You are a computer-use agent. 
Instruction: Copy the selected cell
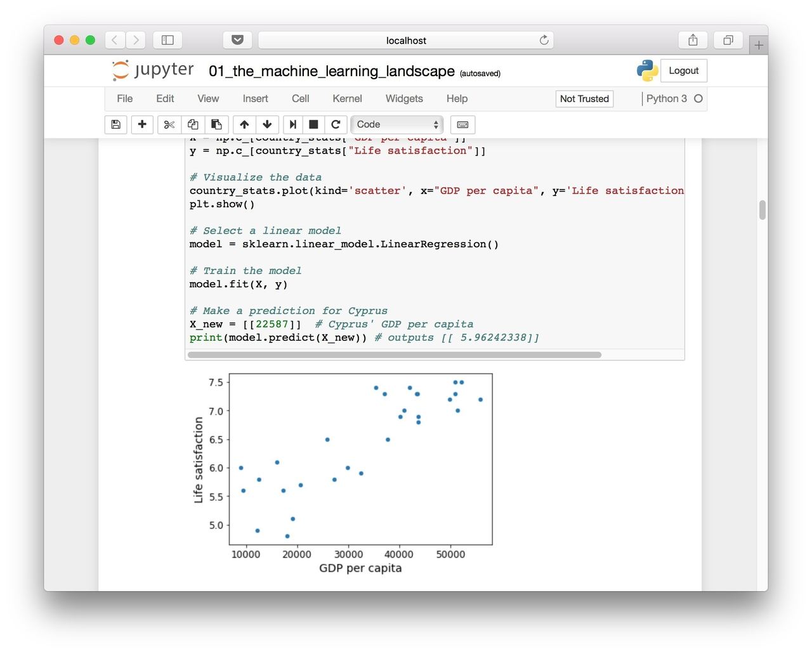tap(193, 124)
